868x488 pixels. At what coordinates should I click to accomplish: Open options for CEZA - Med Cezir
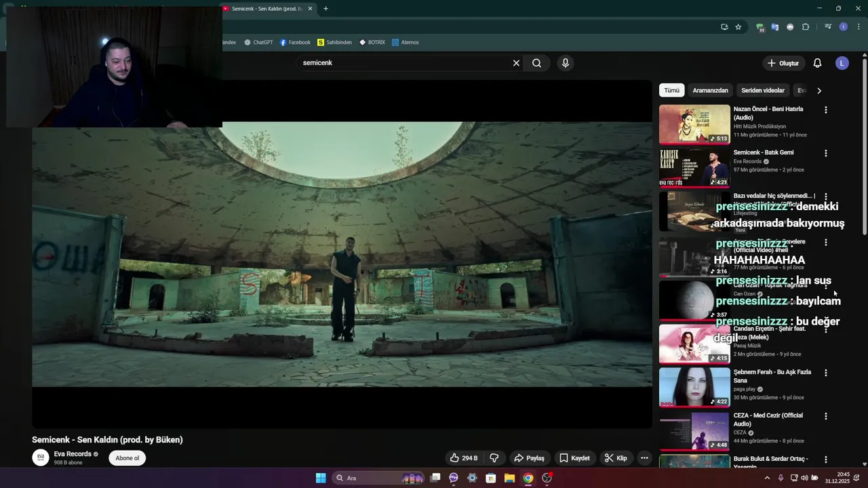[825, 416]
